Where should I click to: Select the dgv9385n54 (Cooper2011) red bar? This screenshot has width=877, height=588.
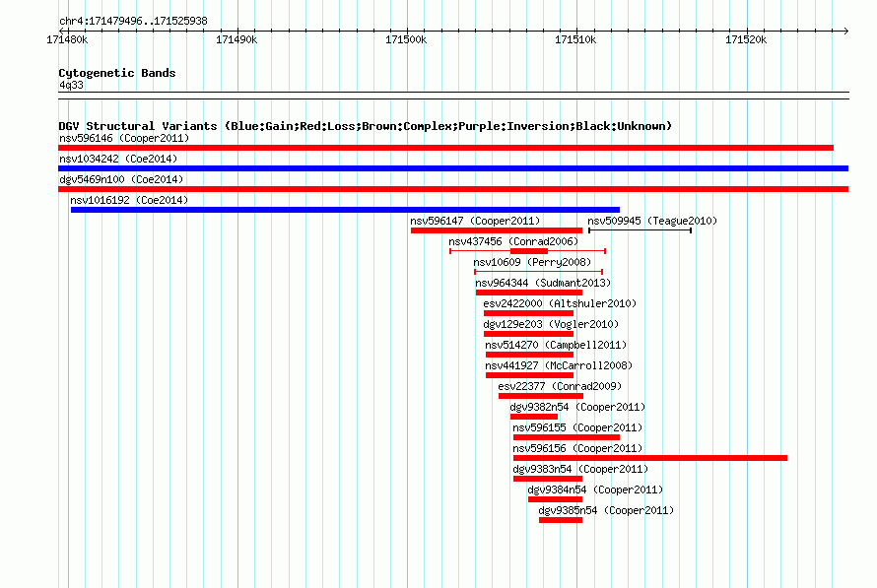(x=561, y=520)
